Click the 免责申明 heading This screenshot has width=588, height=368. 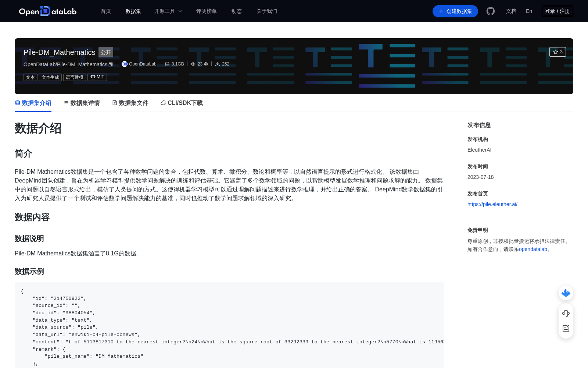[478, 230]
